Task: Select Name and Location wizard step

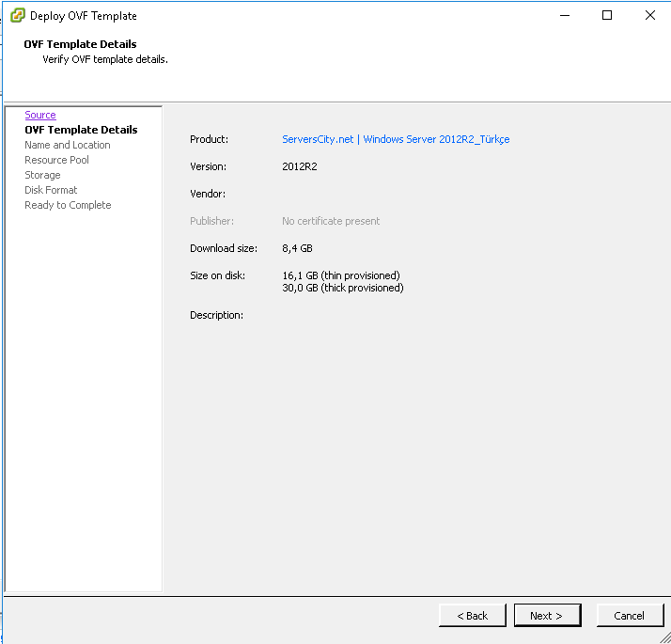Action: (x=67, y=145)
